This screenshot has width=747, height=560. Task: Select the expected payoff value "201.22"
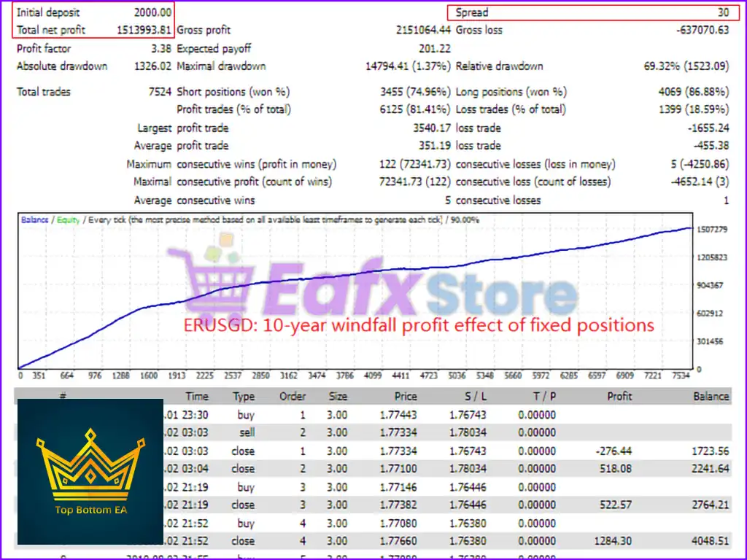coord(435,49)
